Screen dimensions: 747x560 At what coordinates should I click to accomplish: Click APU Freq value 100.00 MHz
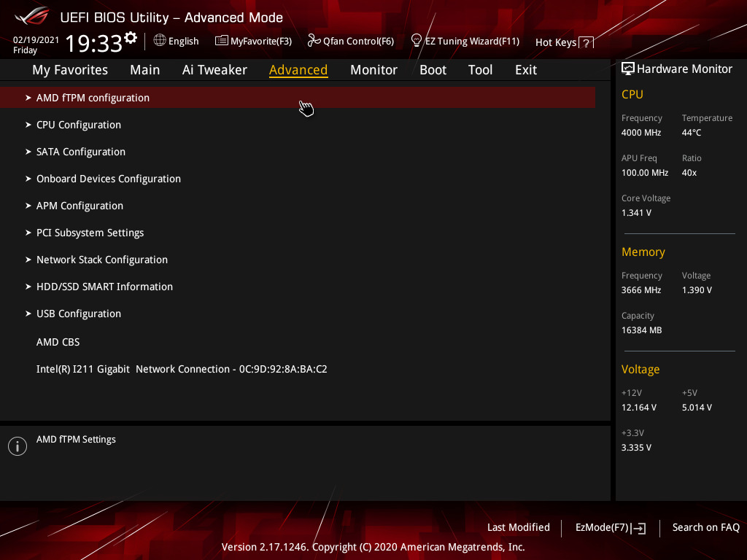tap(645, 173)
